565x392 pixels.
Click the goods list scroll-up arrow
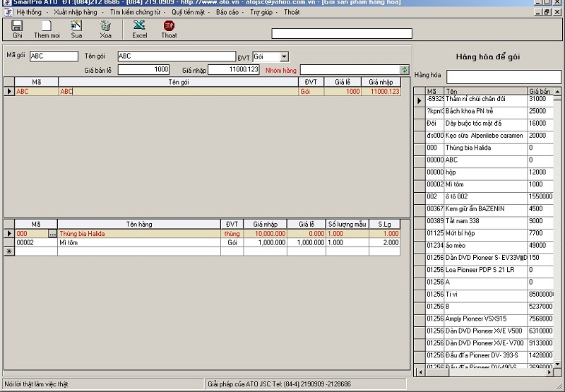557,92
